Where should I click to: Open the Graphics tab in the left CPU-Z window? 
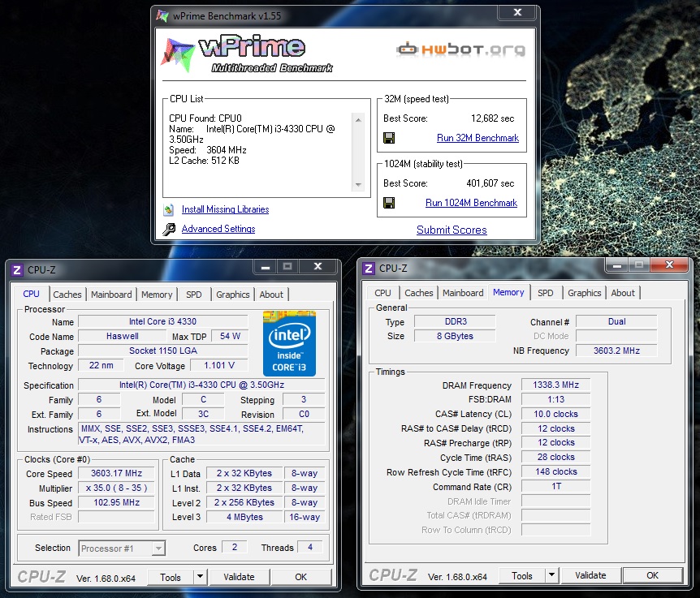point(232,295)
